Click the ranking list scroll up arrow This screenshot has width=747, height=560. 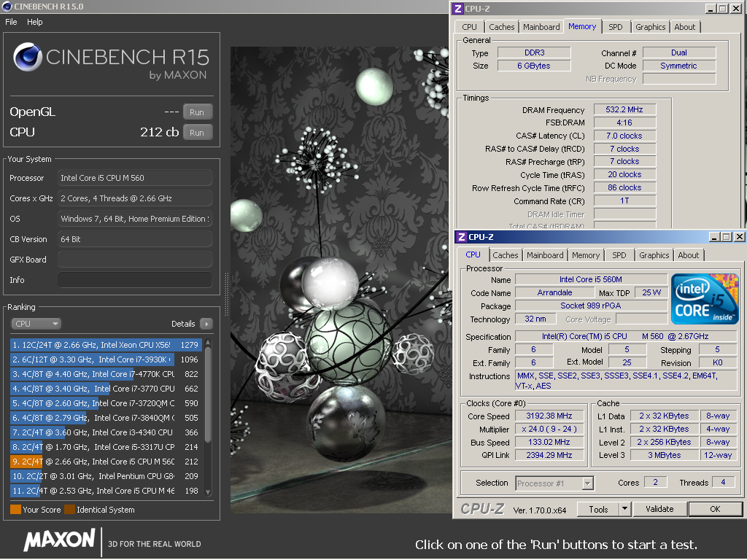[208, 343]
